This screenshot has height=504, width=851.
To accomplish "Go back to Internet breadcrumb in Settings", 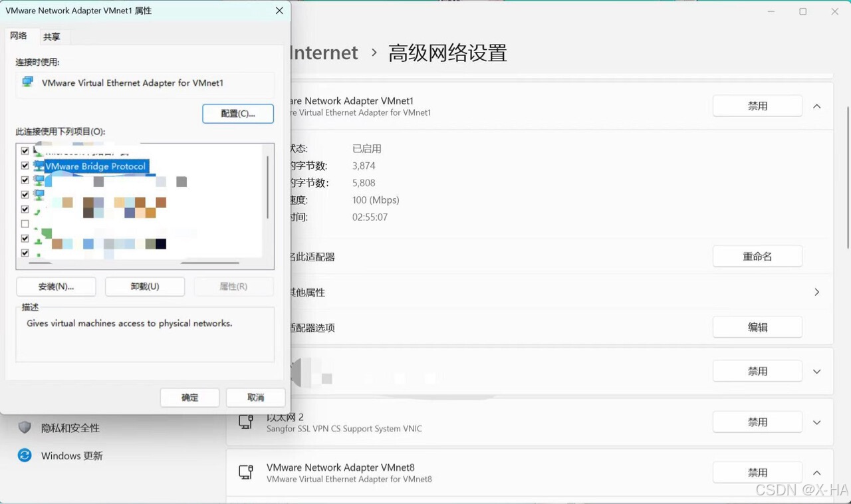I will [x=324, y=53].
